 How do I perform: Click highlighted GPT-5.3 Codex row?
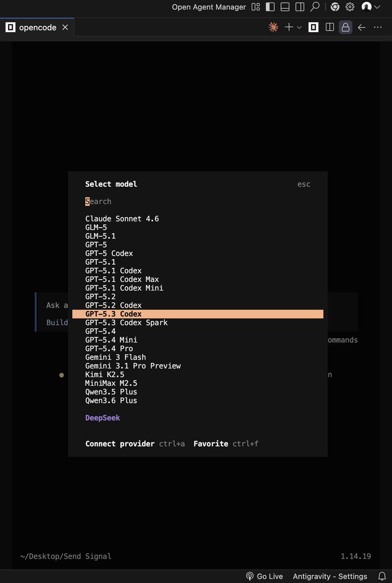198,314
